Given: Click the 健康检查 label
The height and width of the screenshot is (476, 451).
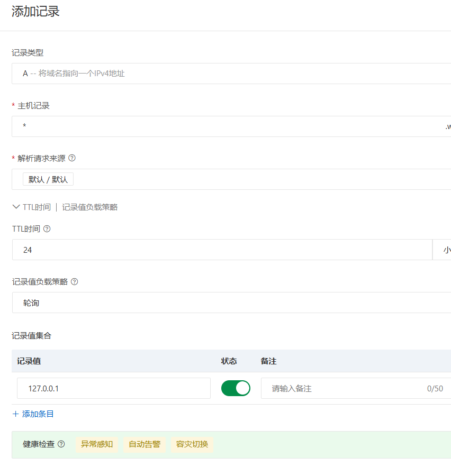Looking at the screenshot, I should point(39,444).
